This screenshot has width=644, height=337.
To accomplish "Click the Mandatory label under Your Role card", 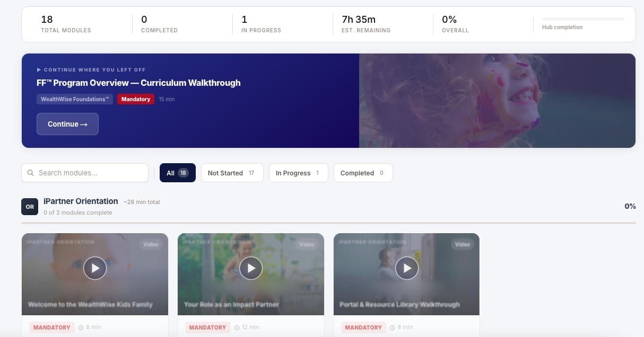I will coord(208,327).
